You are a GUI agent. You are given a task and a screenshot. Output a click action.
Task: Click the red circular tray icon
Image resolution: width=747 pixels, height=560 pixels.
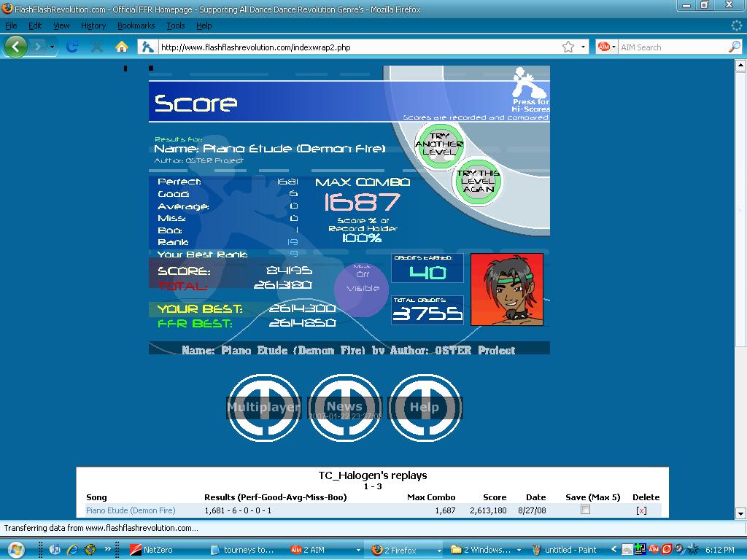[667, 550]
